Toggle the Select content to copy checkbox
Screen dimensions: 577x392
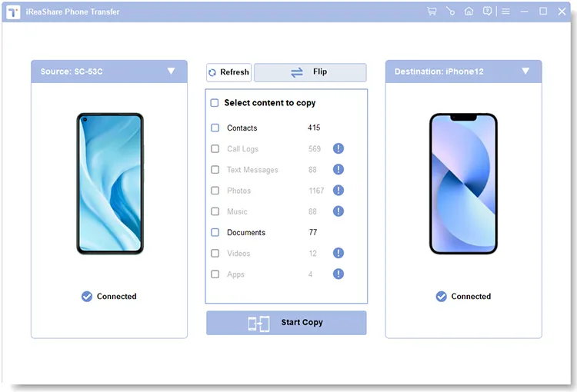[x=215, y=102]
